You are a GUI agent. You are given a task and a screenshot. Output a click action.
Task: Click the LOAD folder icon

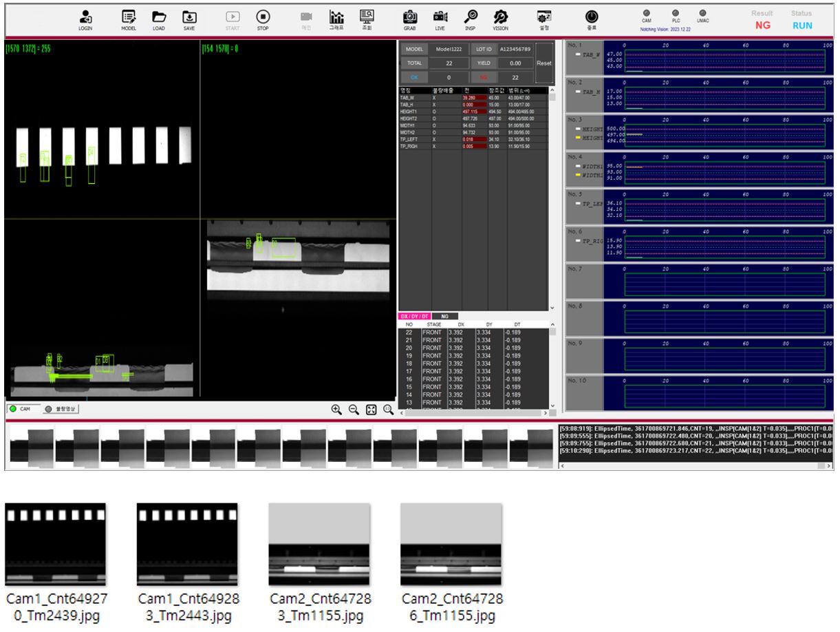click(x=159, y=19)
